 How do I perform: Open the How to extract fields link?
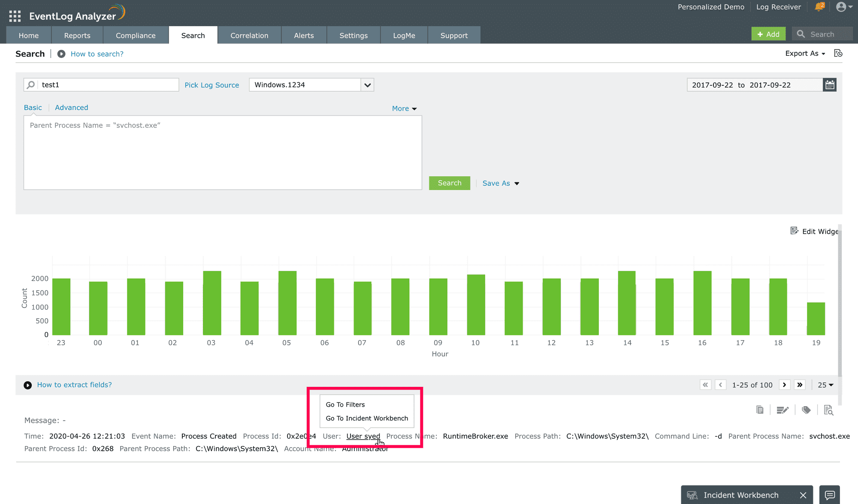pos(74,385)
